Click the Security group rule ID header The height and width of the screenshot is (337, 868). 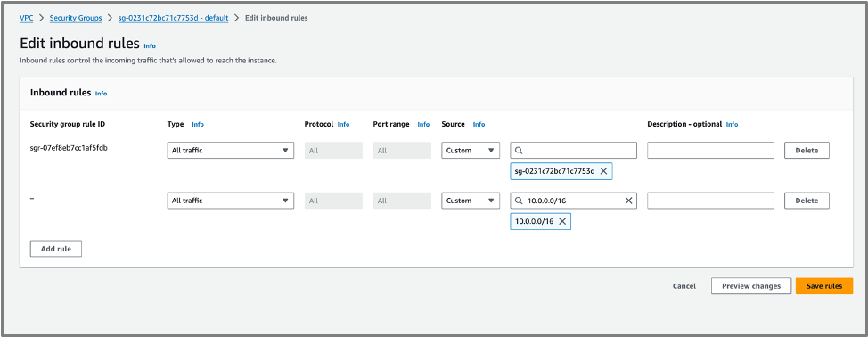[68, 125]
